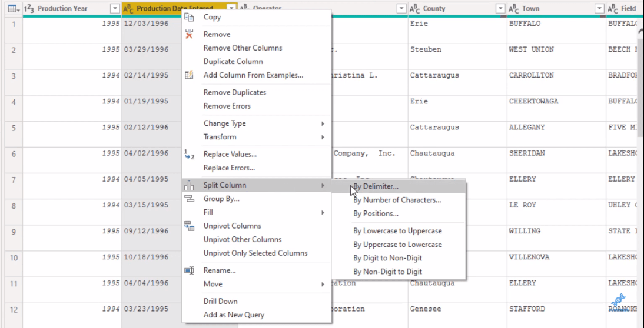The width and height of the screenshot is (644, 328).
Task: Click the County column header
Action: tap(457, 9)
